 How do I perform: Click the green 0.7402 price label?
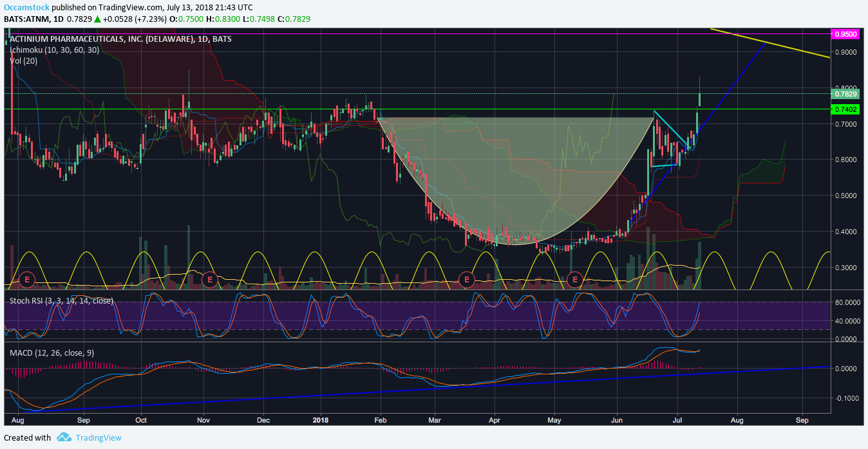[x=845, y=110]
